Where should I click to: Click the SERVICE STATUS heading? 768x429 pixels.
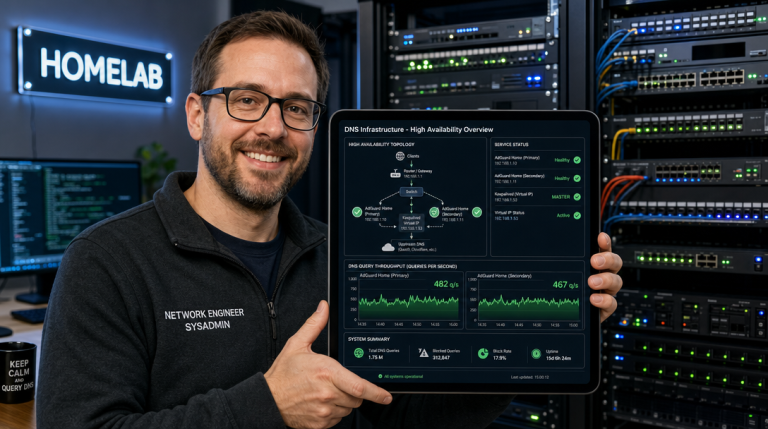coord(511,144)
